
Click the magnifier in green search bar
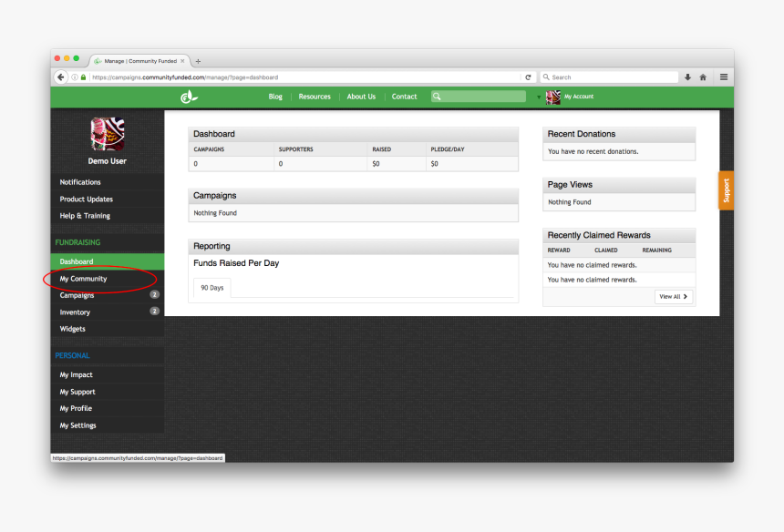point(437,97)
